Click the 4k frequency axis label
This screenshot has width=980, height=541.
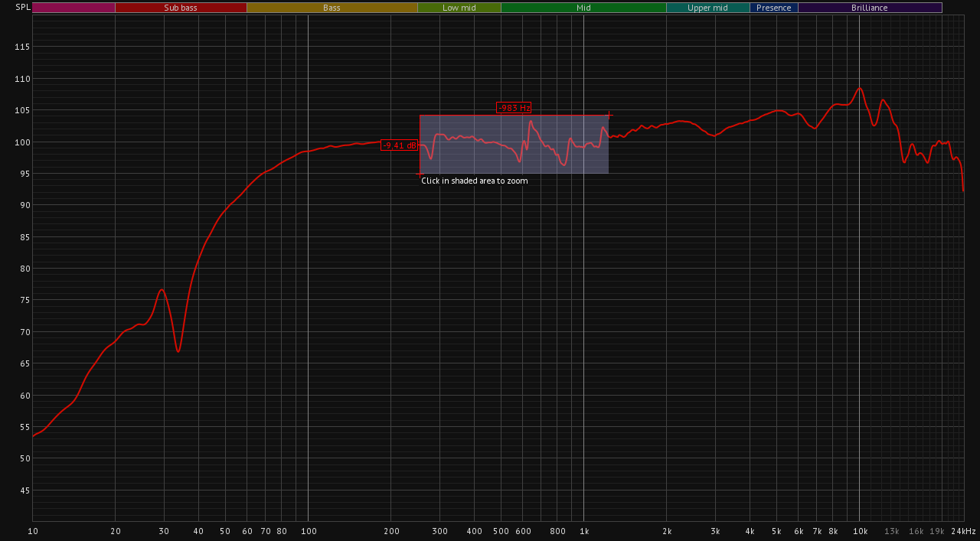750,531
